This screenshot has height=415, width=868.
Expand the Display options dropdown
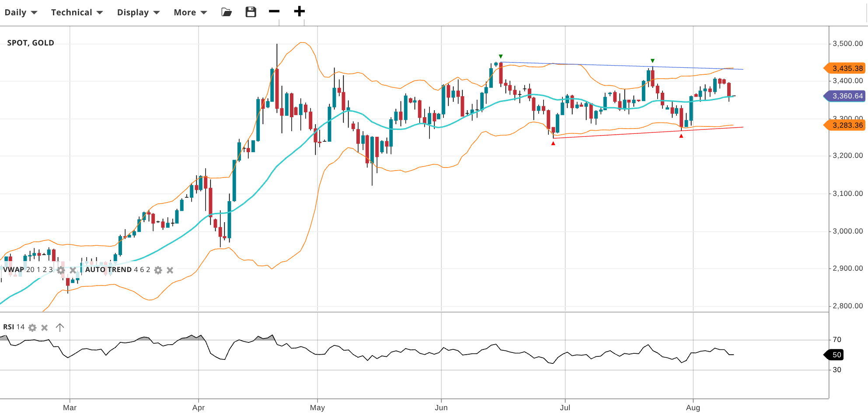(x=138, y=12)
